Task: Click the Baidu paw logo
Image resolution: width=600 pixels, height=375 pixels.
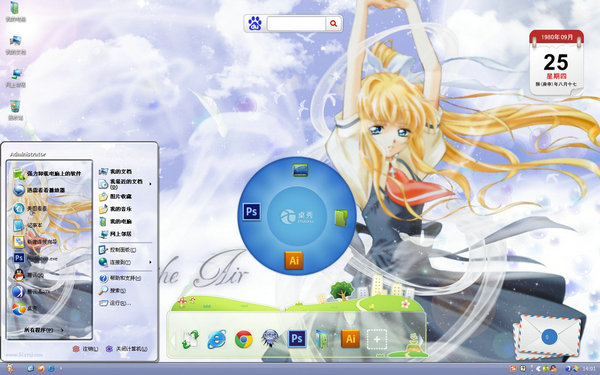Action: [x=255, y=24]
